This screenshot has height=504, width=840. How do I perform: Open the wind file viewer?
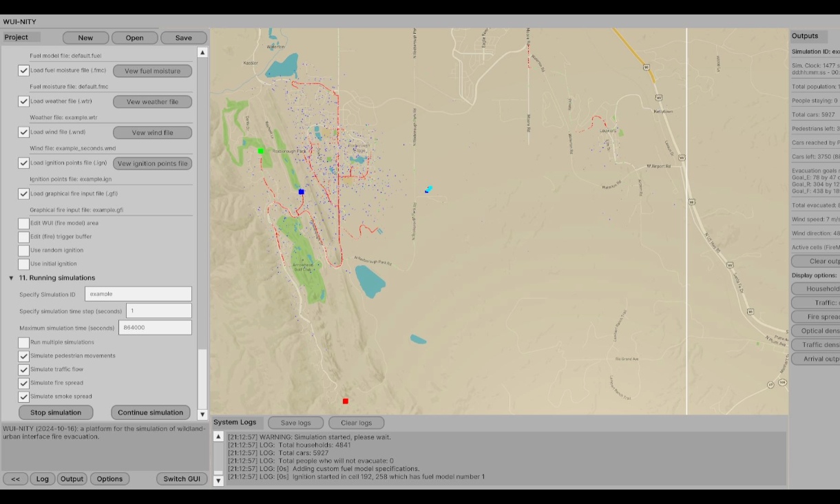pyautogui.click(x=153, y=132)
